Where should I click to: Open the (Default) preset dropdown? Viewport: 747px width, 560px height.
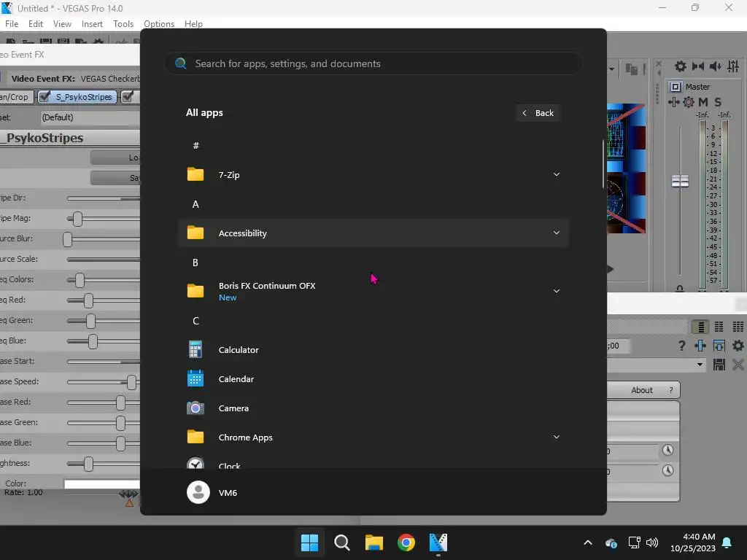pos(90,117)
